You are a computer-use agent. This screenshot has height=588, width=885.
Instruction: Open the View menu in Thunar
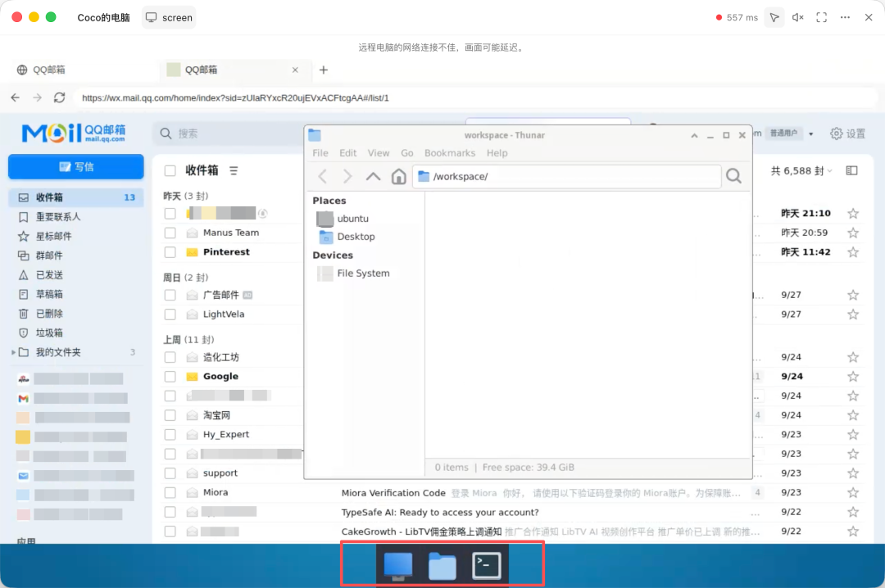click(378, 153)
